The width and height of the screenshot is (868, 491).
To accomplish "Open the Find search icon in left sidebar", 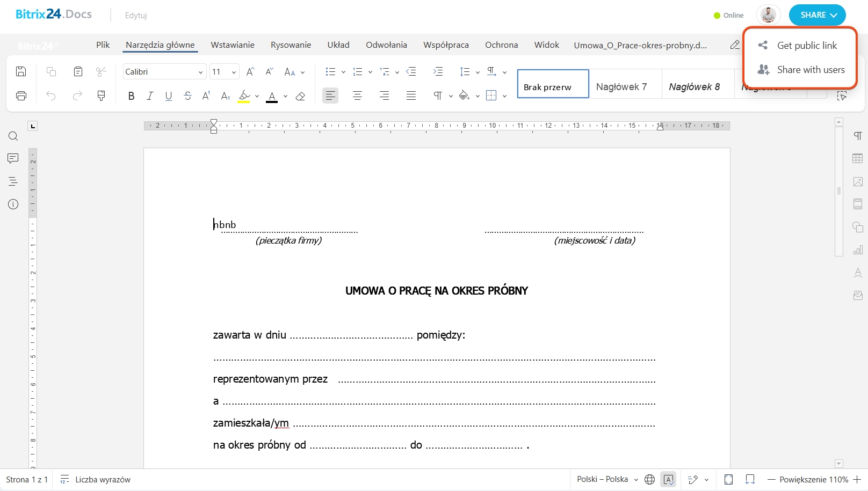I will (x=13, y=136).
